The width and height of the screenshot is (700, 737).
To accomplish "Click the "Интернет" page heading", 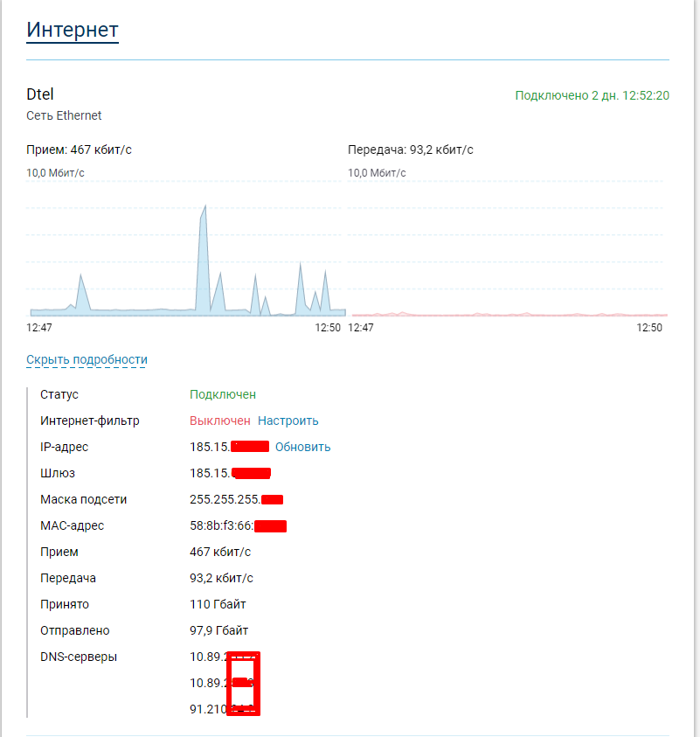I will [73, 29].
